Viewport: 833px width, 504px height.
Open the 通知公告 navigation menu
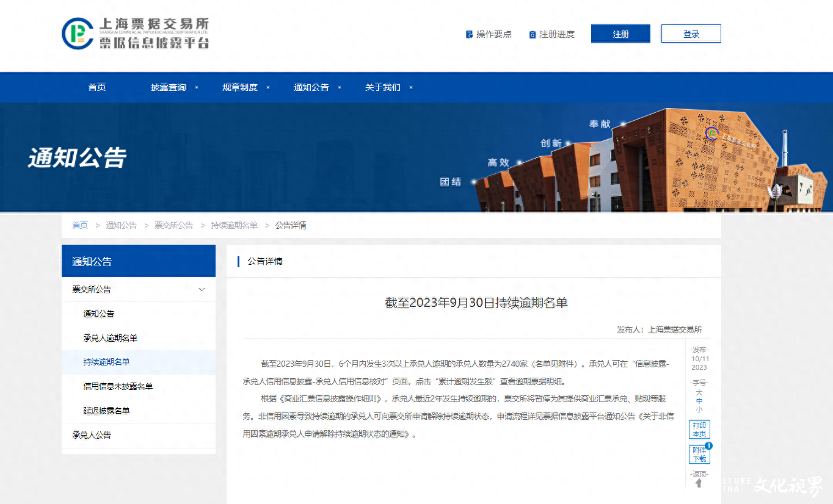click(311, 87)
